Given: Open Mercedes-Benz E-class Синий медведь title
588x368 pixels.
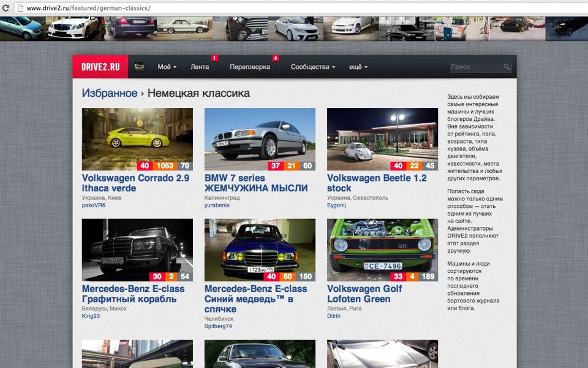Looking at the screenshot, I should pyautogui.click(x=256, y=299).
